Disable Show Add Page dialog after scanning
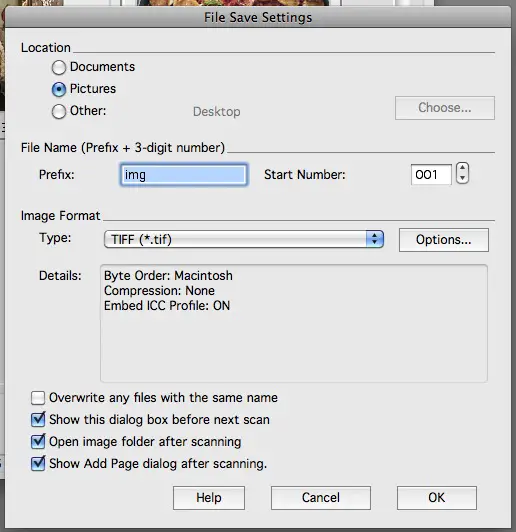The height and width of the screenshot is (532, 516). click(38, 463)
